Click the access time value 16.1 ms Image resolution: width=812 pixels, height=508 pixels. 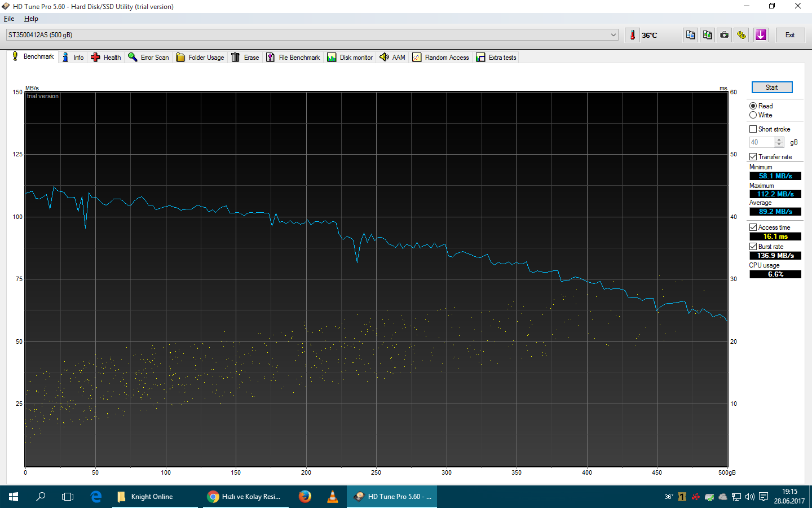tap(775, 237)
